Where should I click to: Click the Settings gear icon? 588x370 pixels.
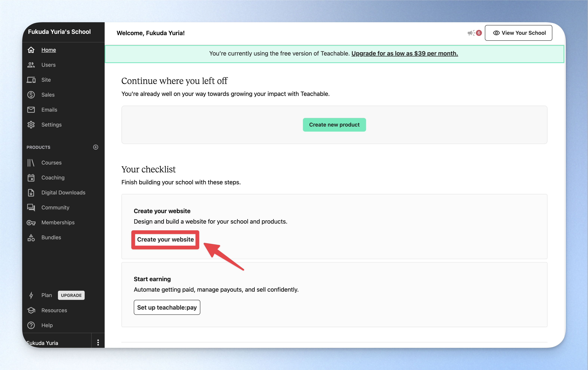click(31, 125)
